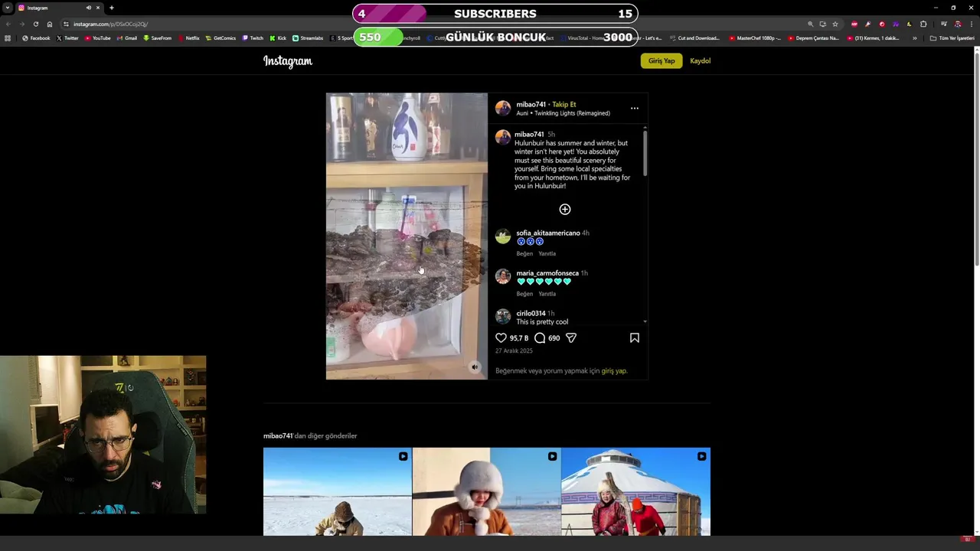Viewport: 980px width, 551px height.
Task: Open the SaveFrom bookmark
Action: [157, 37]
